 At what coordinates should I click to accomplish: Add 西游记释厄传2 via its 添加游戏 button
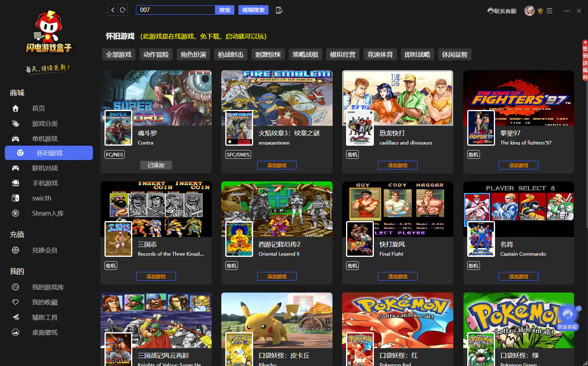[277, 277]
